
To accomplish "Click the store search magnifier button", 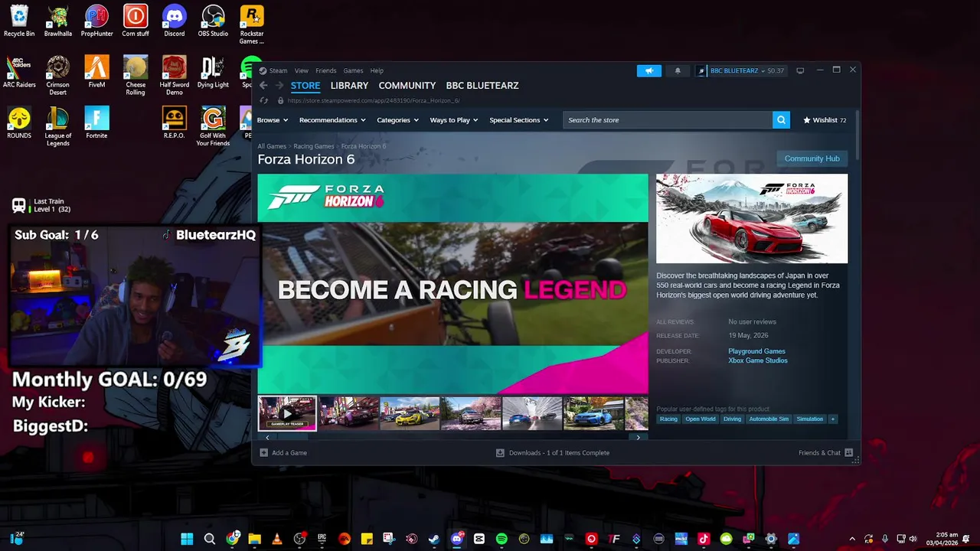I will point(781,120).
